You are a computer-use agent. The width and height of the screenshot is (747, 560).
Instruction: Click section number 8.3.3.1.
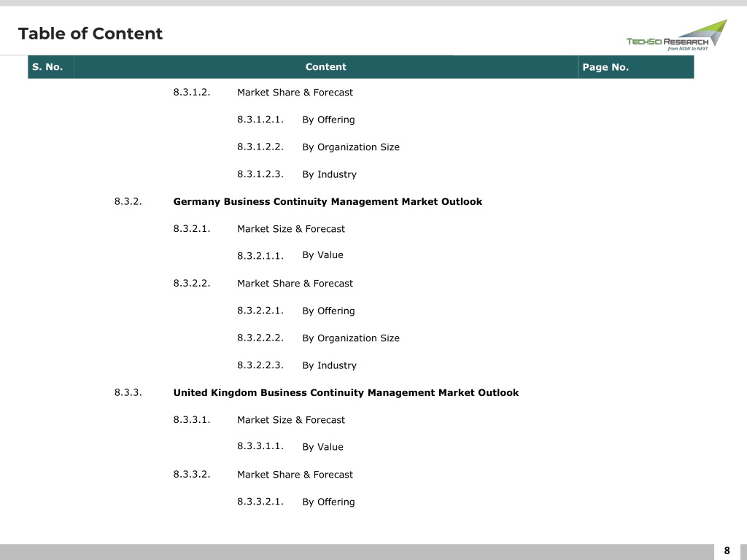(192, 419)
